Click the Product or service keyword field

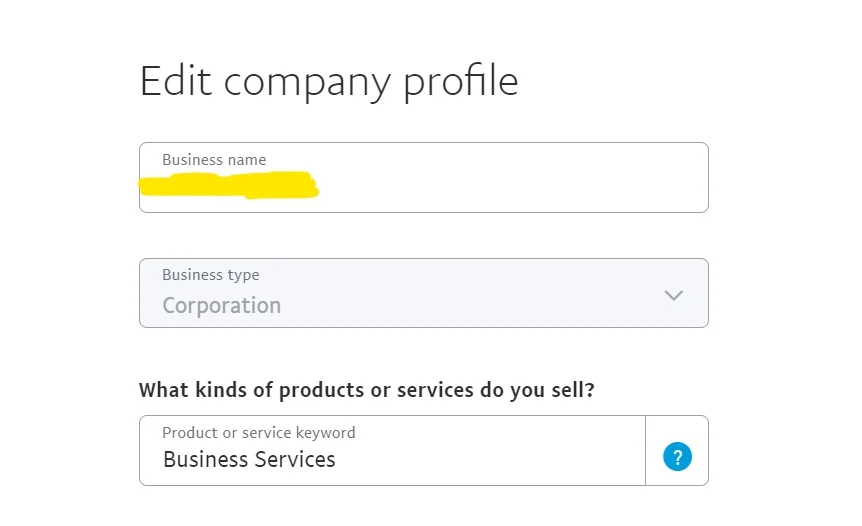[x=393, y=450]
